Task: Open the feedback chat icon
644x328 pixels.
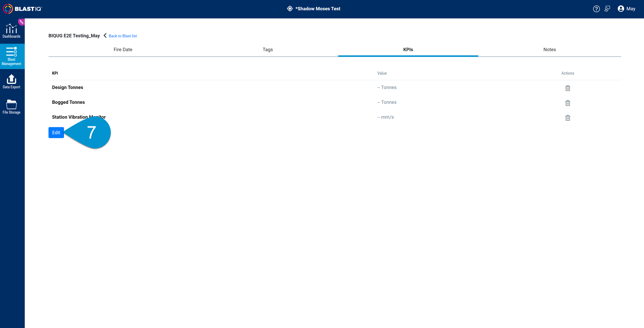Action: click(607, 9)
